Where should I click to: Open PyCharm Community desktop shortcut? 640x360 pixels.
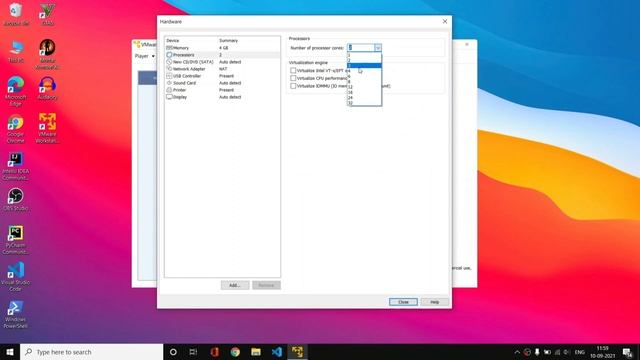tap(16, 240)
